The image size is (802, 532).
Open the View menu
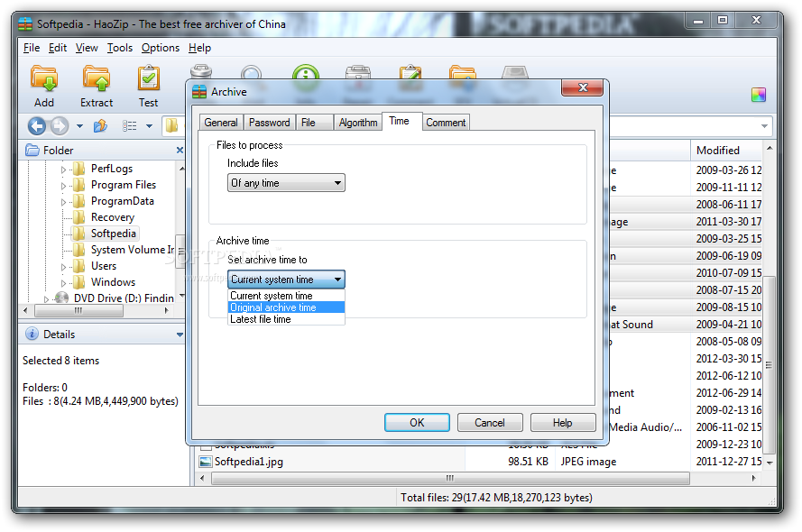pos(87,48)
